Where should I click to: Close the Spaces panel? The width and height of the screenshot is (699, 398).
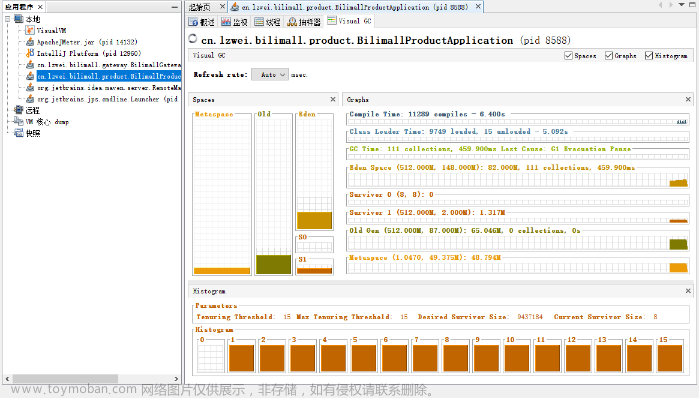(333, 99)
